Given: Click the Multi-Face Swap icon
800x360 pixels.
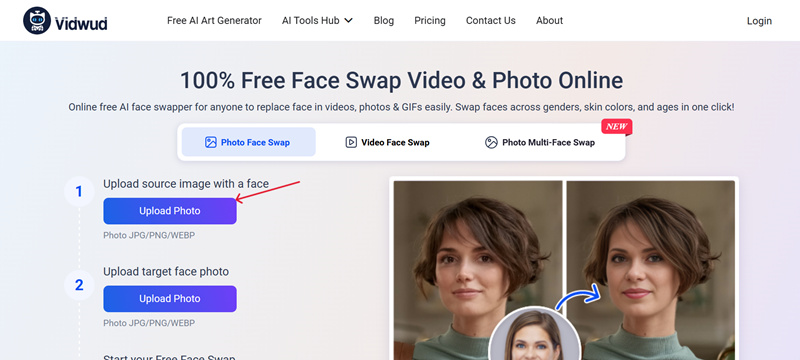Looking at the screenshot, I should point(491,142).
